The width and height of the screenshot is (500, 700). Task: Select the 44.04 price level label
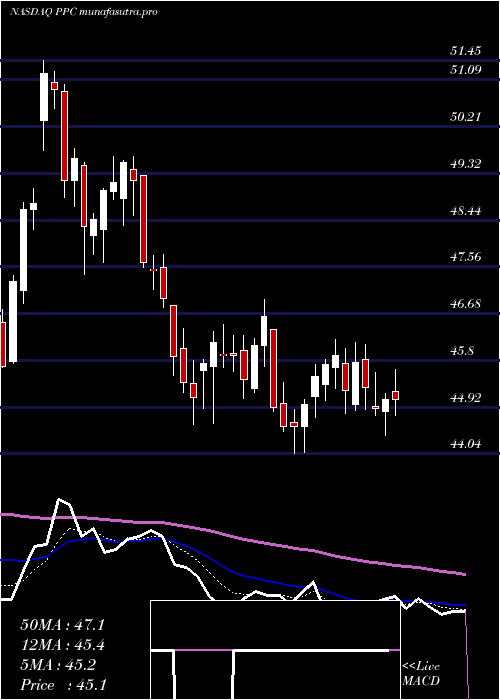[x=466, y=444]
